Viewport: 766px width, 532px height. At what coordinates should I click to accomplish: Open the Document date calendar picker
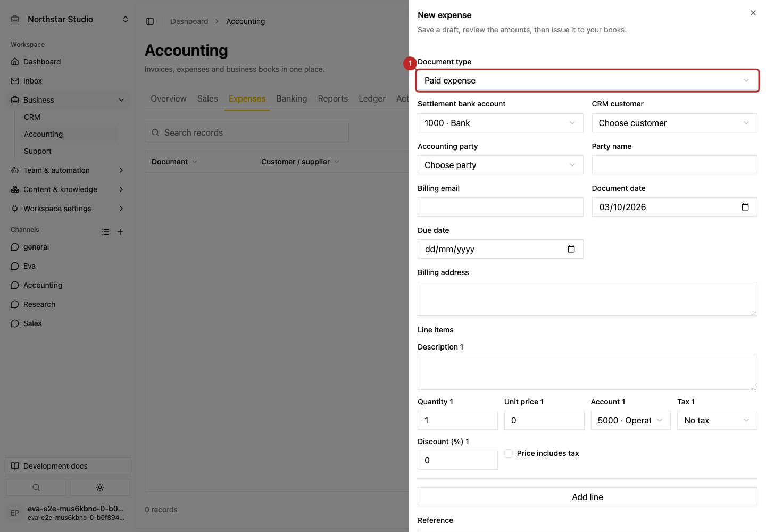[745, 207]
